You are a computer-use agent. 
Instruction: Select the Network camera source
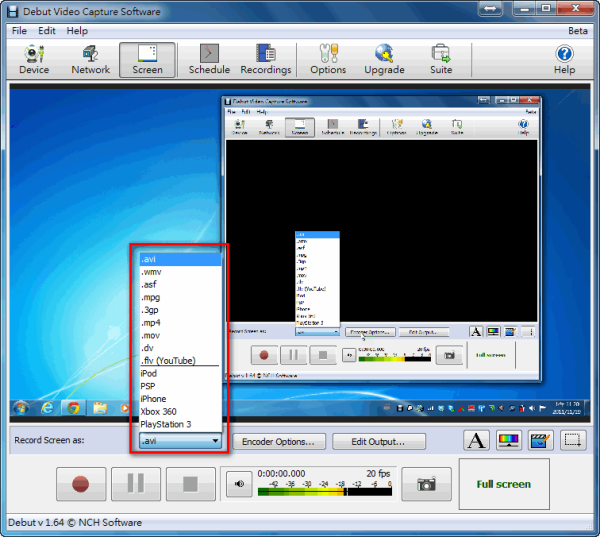click(91, 60)
